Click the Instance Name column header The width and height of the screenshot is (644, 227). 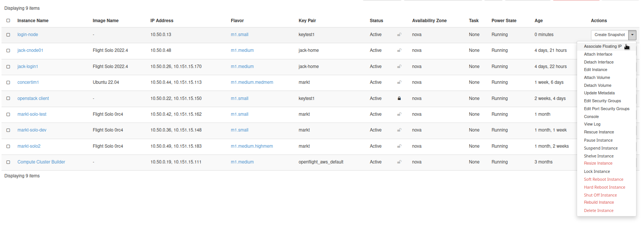[x=33, y=21]
